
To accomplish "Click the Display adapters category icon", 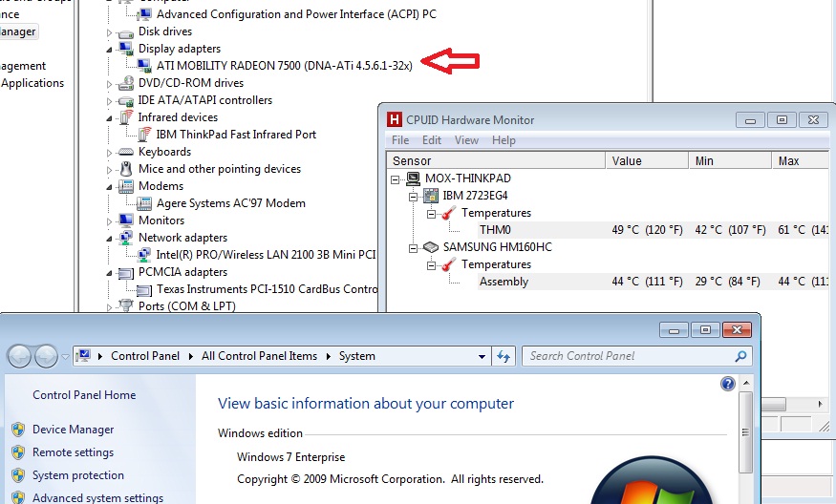I will (126, 49).
